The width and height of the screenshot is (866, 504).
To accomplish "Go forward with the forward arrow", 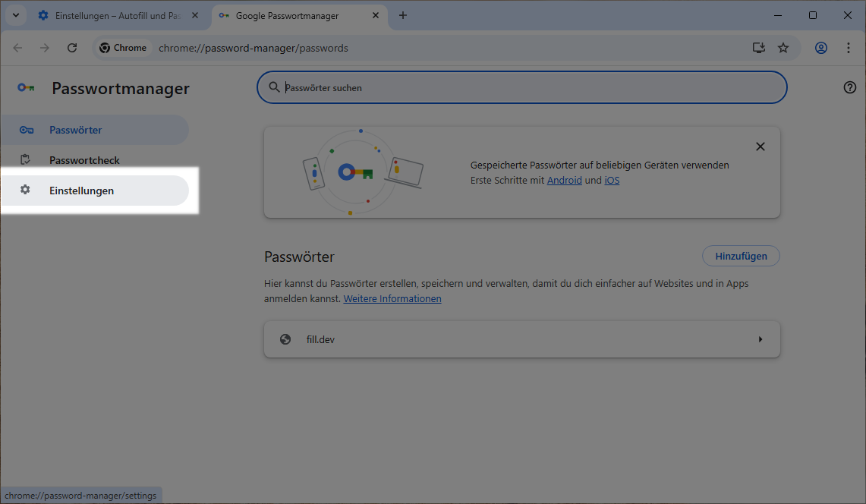I will (44, 48).
